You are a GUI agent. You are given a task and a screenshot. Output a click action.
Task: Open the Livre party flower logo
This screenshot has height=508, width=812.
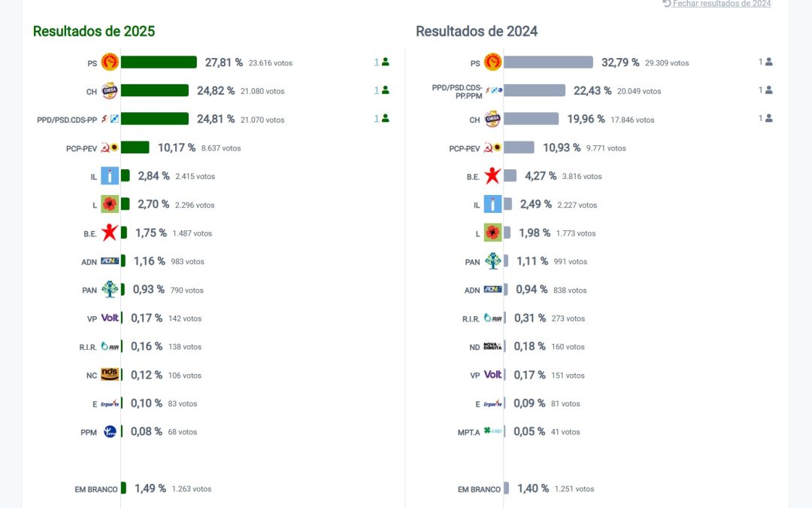pos(110,204)
